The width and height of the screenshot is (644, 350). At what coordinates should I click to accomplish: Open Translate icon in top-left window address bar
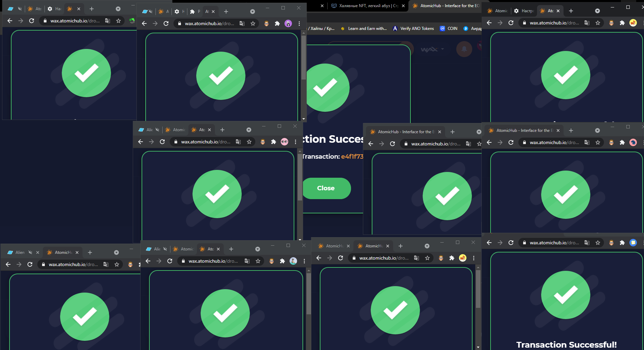pyautogui.click(x=108, y=21)
